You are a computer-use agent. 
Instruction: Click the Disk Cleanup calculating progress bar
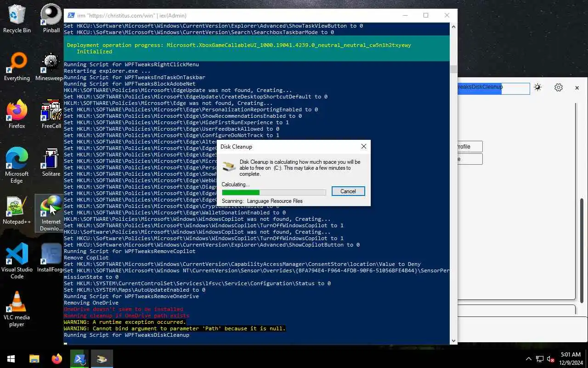coord(274,192)
